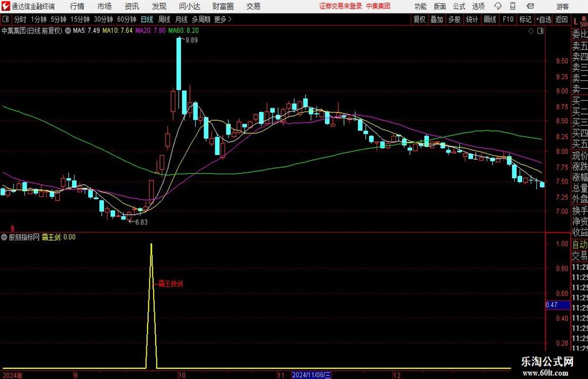Select the 多周期 multi-period tab
This screenshot has width=588, height=379.
201,19
